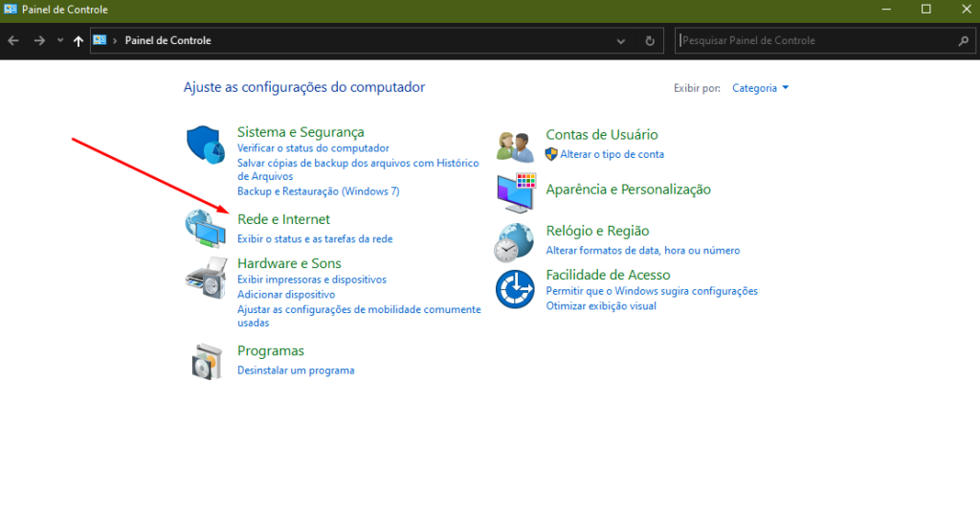Click Otimizar exibição visual link
The width and height of the screenshot is (980, 515).
pyautogui.click(x=601, y=305)
